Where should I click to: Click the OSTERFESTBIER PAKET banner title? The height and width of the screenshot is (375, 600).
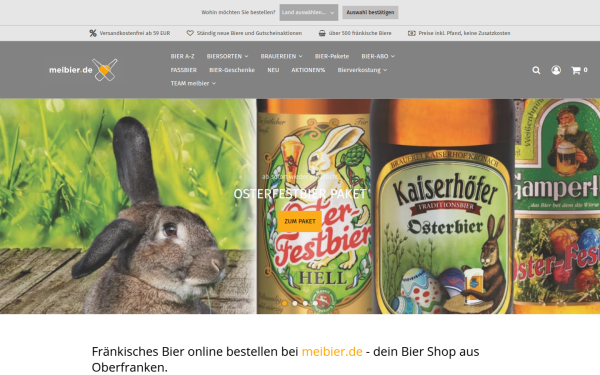300,194
